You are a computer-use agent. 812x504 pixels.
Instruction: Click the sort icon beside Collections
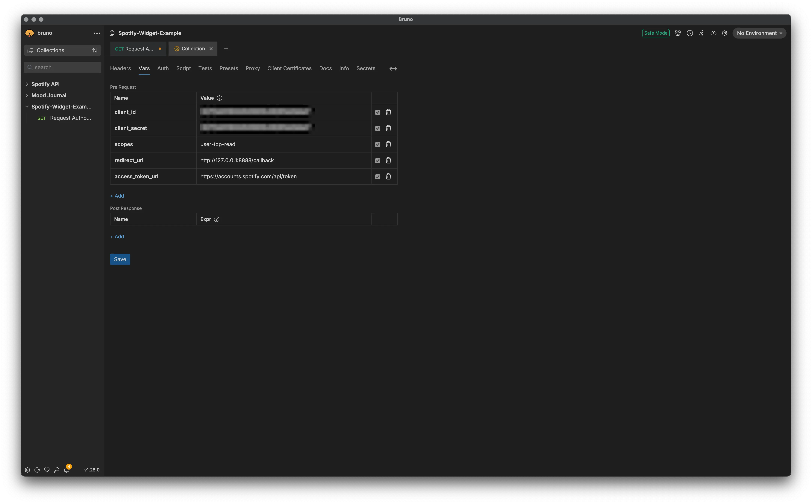95,50
